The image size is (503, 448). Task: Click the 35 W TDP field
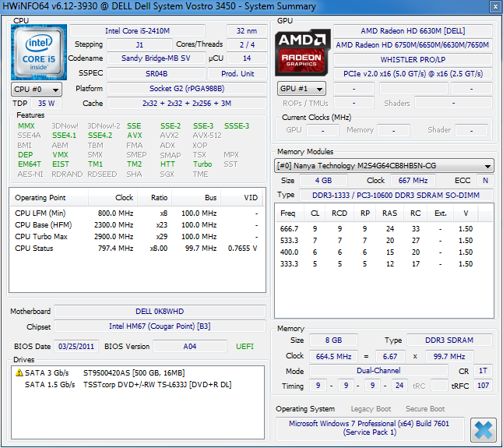pos(46,104)
